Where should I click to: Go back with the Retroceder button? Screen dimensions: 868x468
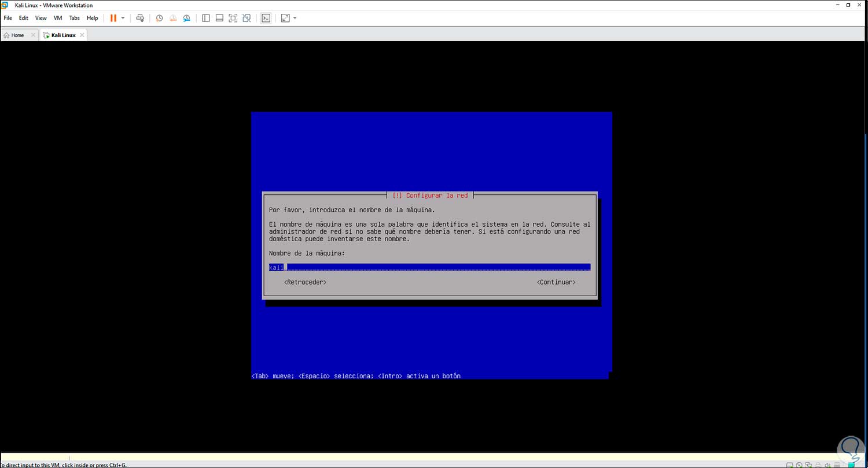(306, 282)
